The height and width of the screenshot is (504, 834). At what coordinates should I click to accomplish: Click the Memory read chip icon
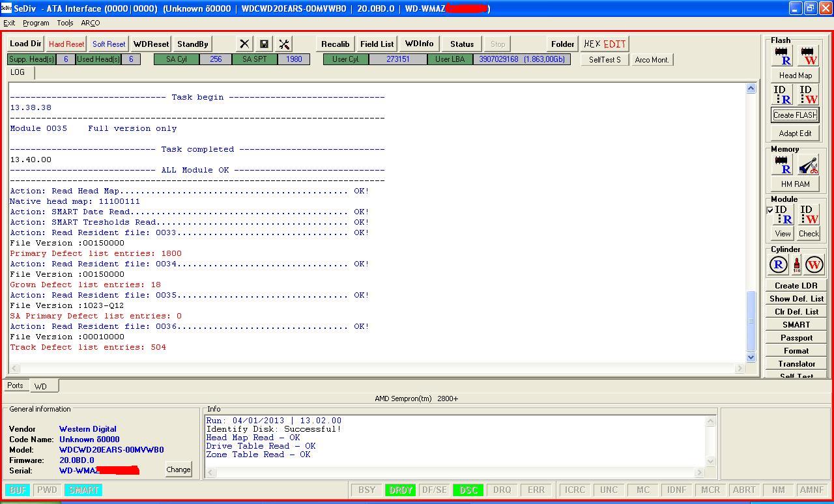click(x=782, y=165)
